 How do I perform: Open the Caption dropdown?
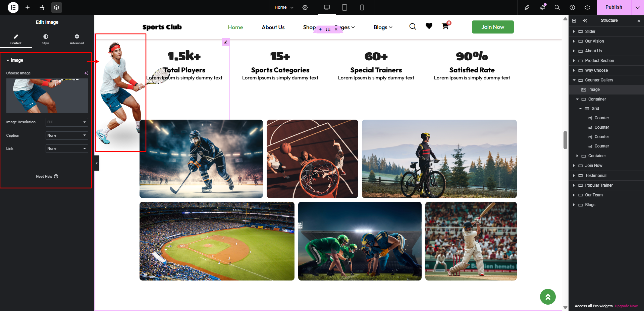[x=67, y=135]
